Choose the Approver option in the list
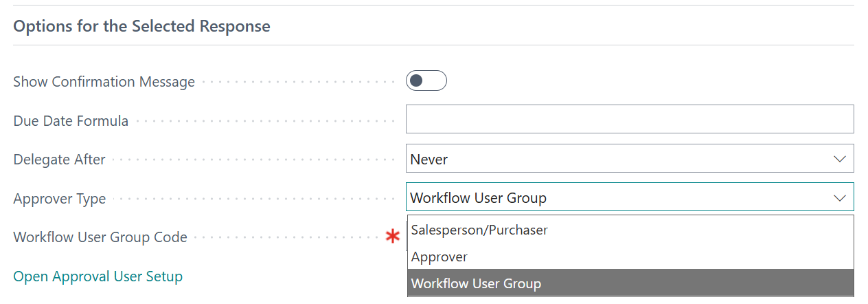The image size is (868, 304). pyautogui.click(x=630, y=257)
